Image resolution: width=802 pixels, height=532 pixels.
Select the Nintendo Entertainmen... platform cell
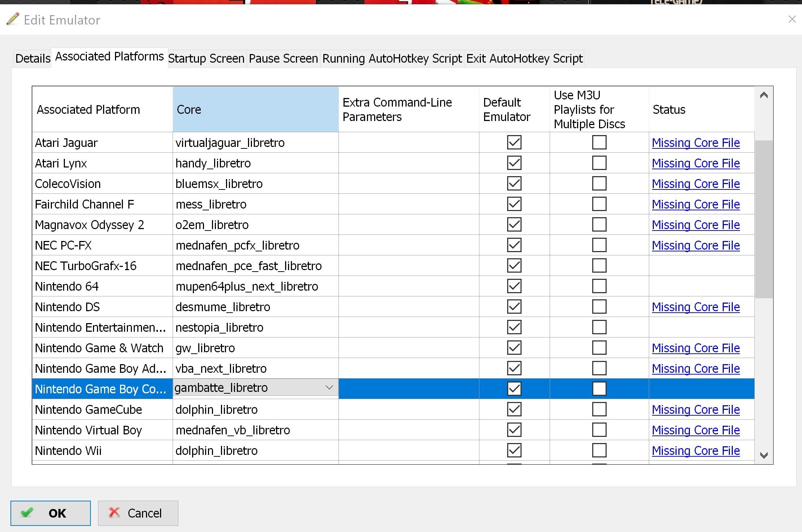coord(102,327)
